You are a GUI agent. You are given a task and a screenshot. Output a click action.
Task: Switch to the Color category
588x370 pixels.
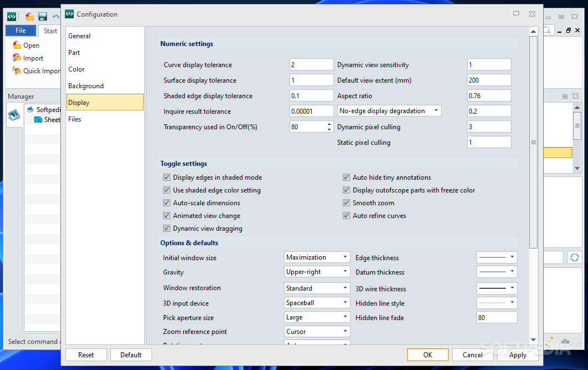click(105, 69)
